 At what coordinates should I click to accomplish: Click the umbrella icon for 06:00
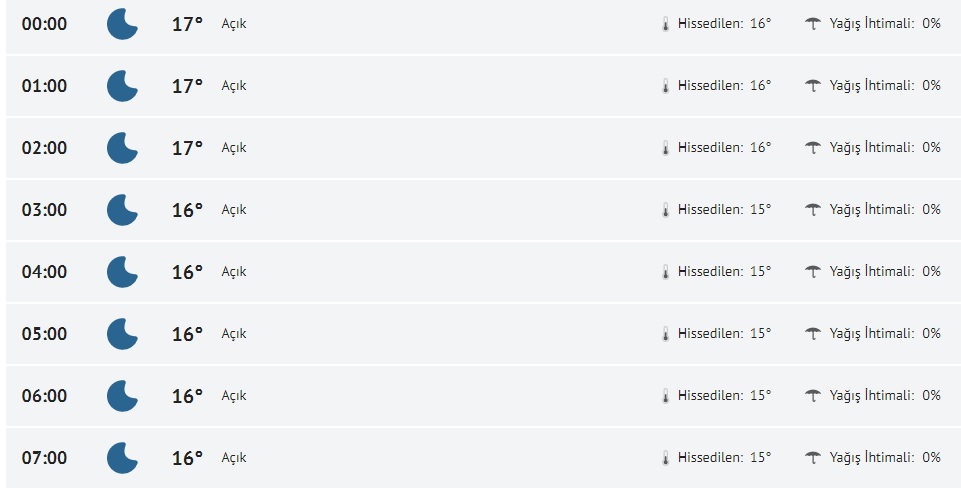(x=813, y=396)
